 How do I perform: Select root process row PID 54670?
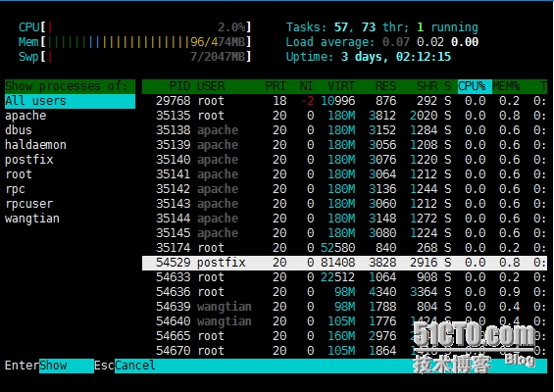point(344,351)
